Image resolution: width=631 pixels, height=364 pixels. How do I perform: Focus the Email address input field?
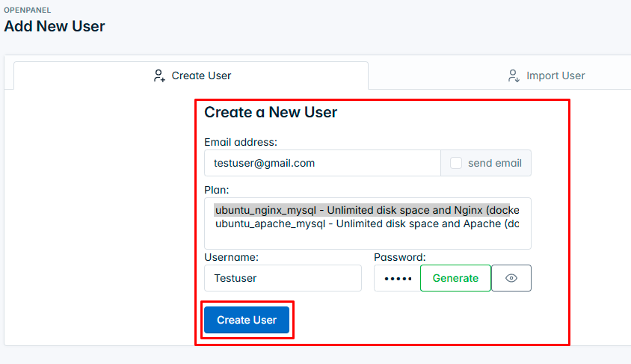point(321,163)
